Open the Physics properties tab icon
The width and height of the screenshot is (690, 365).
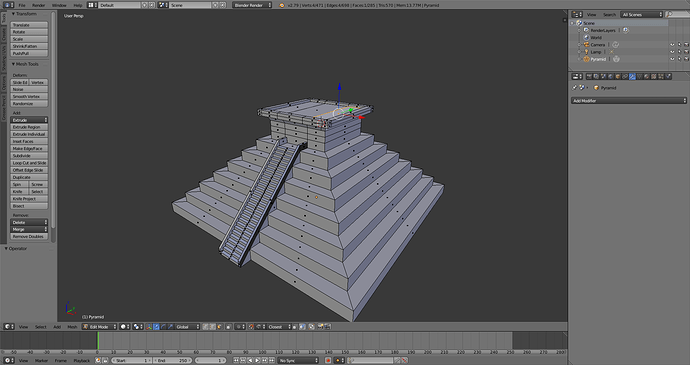[668, 77]
